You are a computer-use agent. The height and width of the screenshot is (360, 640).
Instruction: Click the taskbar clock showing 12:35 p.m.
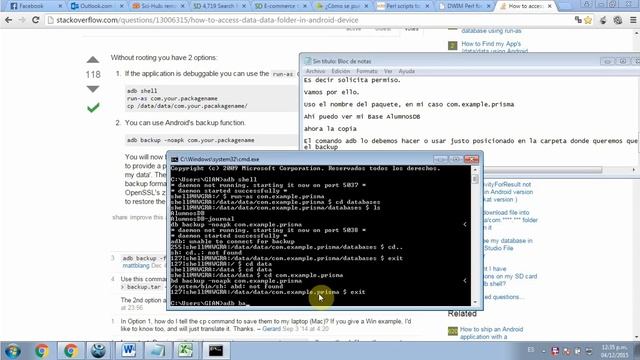coord(615,351)
